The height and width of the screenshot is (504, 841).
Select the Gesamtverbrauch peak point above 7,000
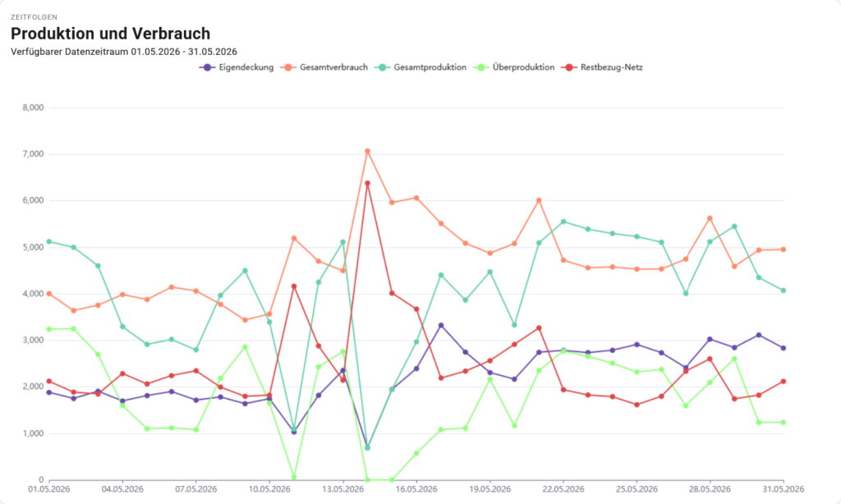point(367,151)
